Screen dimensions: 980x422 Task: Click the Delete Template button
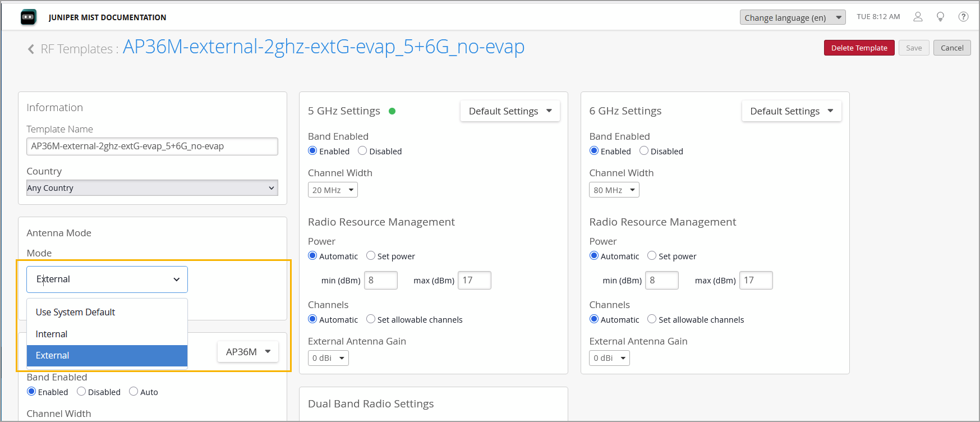click(859, 48)
